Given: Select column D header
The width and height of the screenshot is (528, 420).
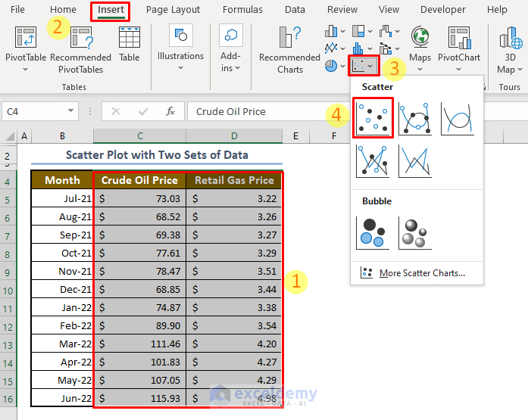Looking at the screenshot, I should [234, 136].
